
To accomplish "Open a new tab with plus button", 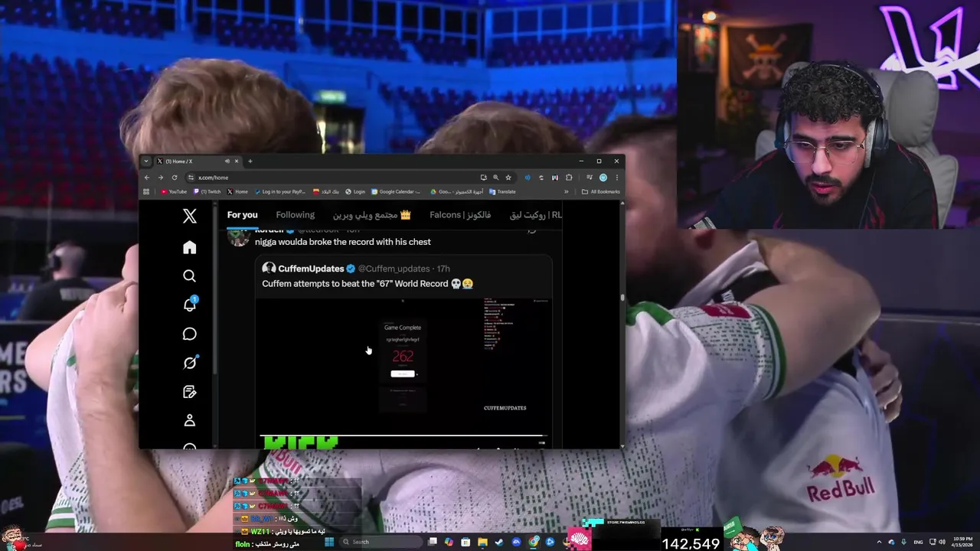I will point(250,161).
